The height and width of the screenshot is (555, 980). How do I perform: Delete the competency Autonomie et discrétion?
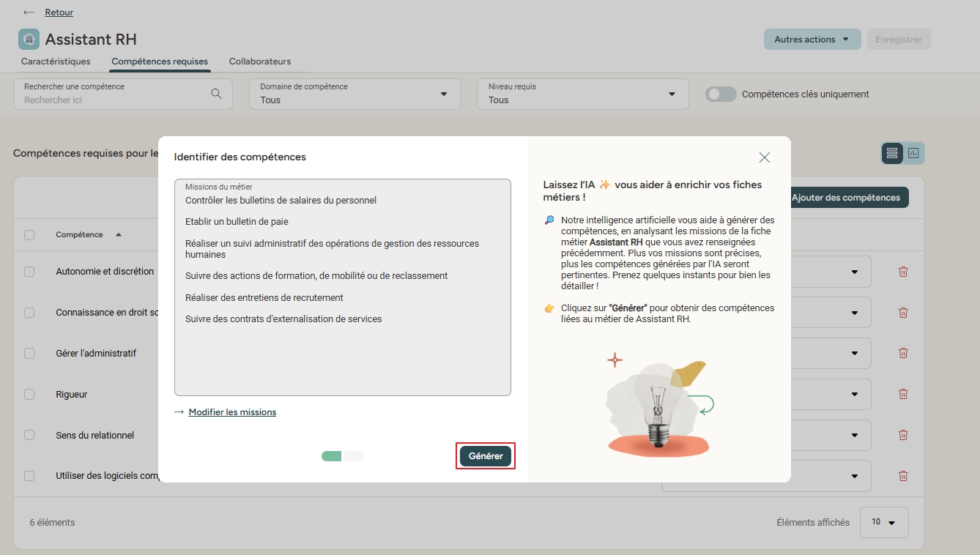point(902,271)
